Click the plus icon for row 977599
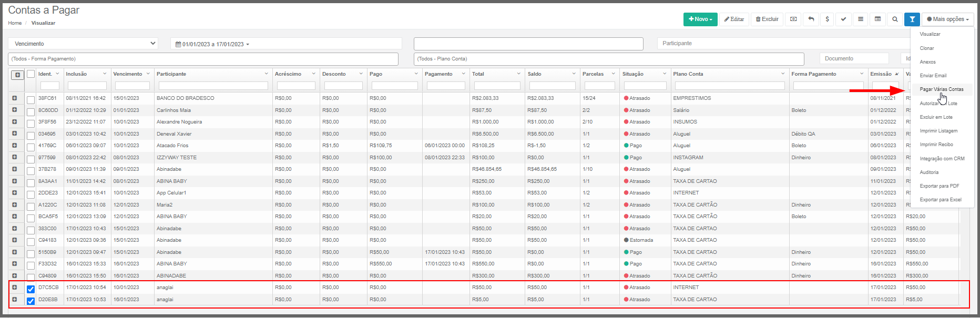980x318 pixels. (15, 157)
